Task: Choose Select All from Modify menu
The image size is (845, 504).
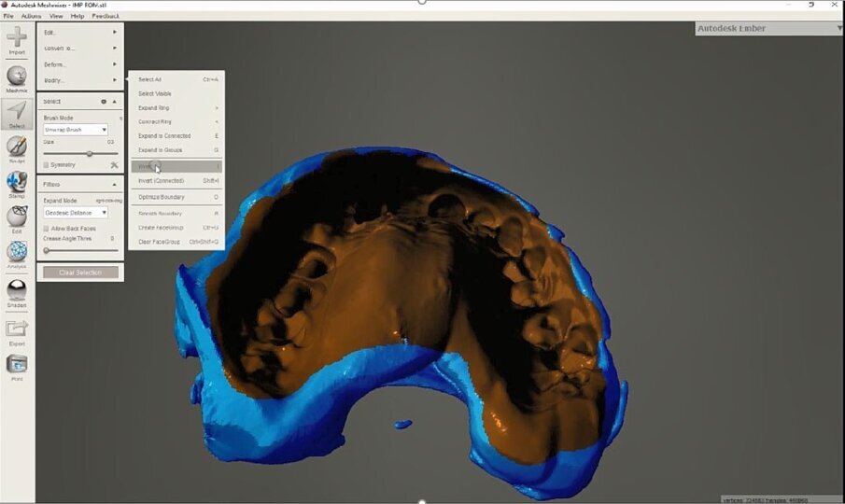Action: click(x=176, y=79)
